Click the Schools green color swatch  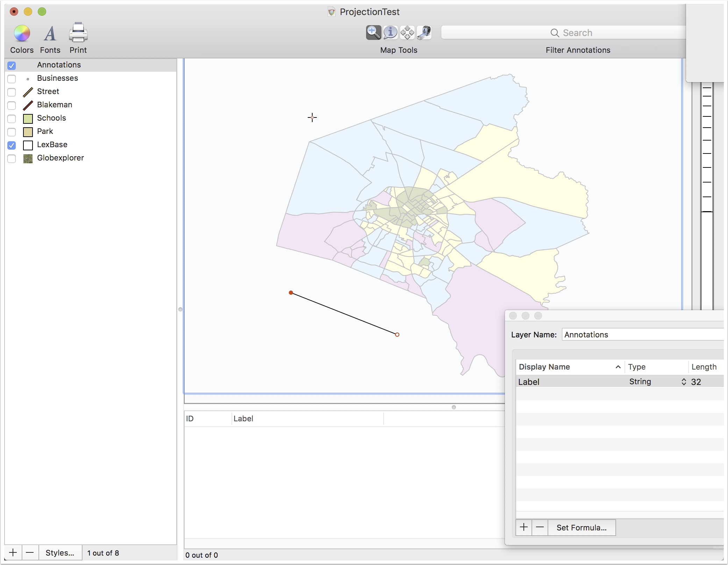[28, 119]
